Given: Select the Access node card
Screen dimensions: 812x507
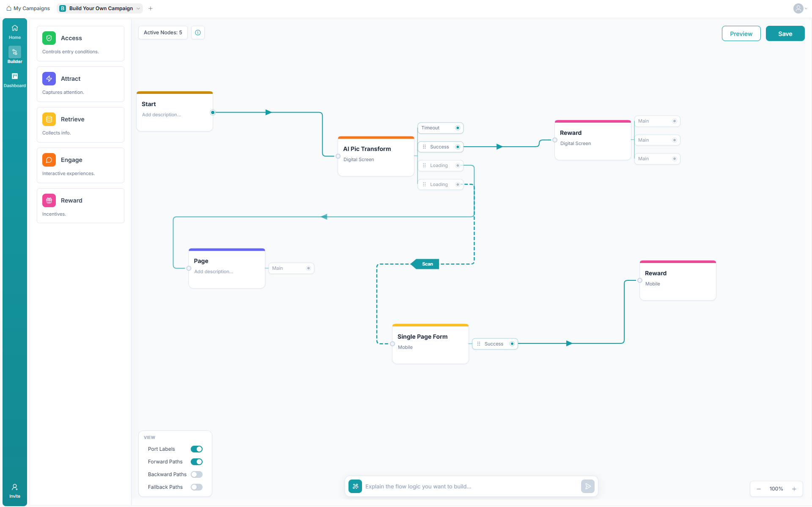Looking at the screenshot, I should (x=80, y=44).
